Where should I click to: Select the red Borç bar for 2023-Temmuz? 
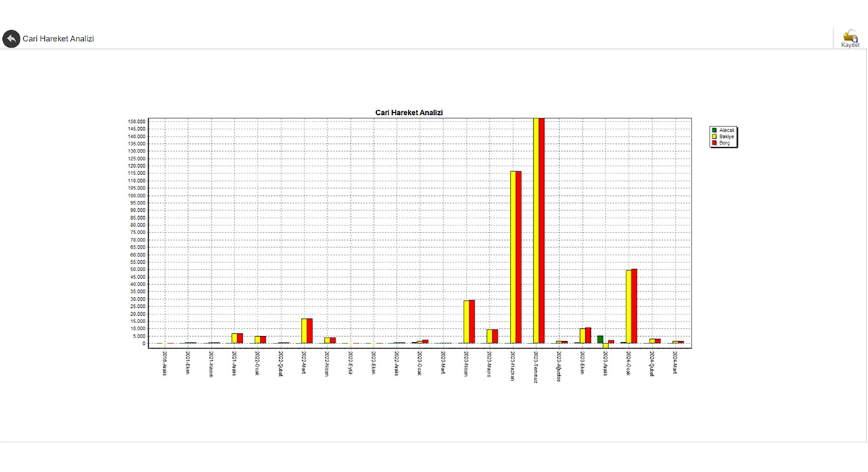tap(542, 231)
